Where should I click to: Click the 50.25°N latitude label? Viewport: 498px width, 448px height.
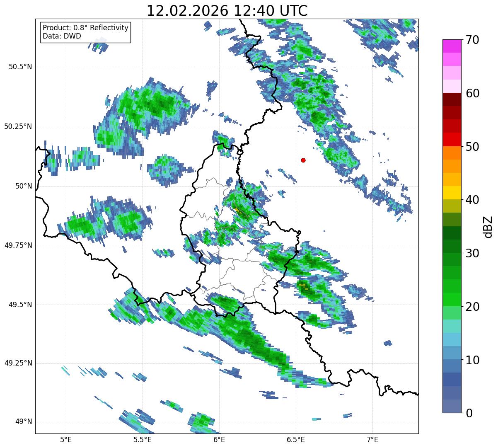coord(18,126)
